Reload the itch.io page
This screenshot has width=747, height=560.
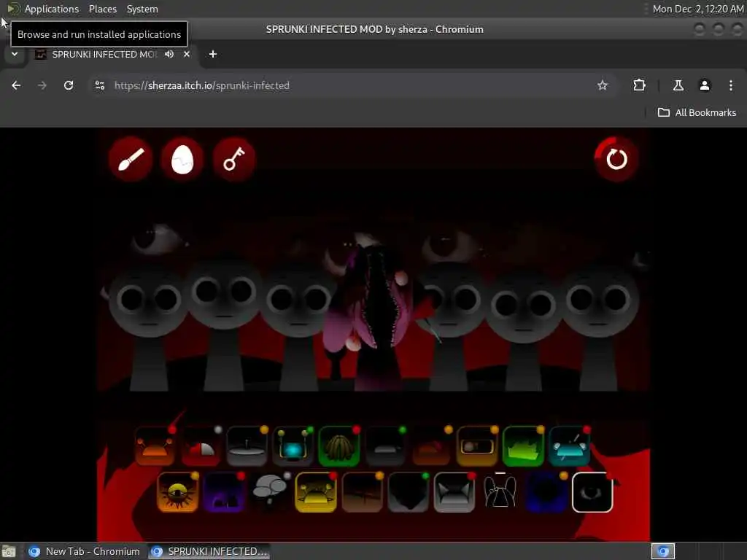point(69,85)
